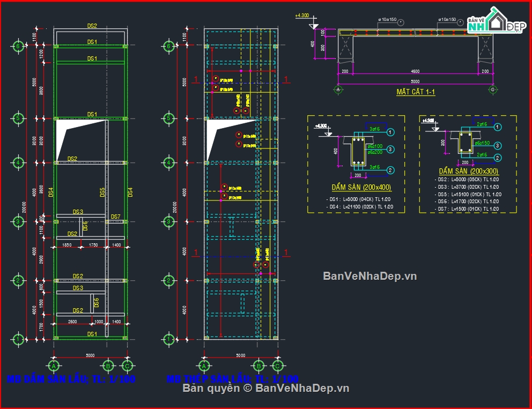Screen dimensions: 532x409
Task: Select the MB DẦM SÀN LẦU plan title
Action: coord(71,379)
